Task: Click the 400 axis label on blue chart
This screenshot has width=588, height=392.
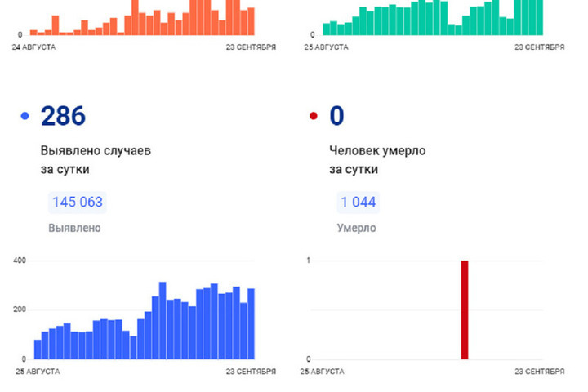Action: (20, 261)
